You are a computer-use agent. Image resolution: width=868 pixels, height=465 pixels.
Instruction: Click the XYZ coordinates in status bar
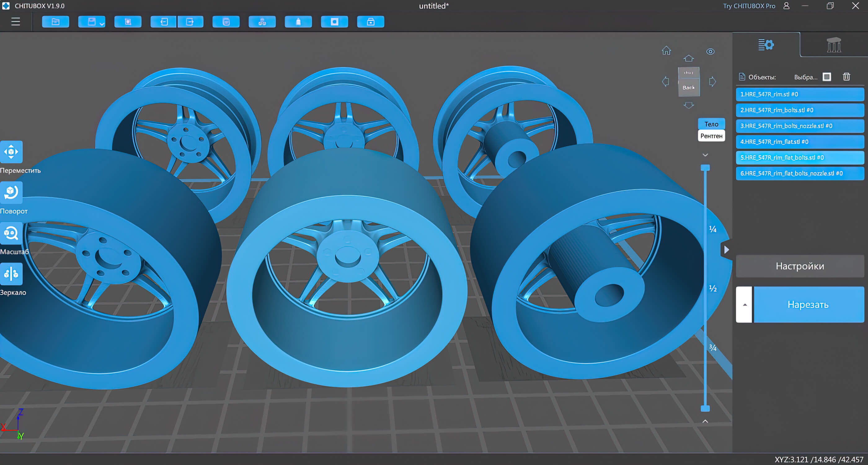click(819, 460)
